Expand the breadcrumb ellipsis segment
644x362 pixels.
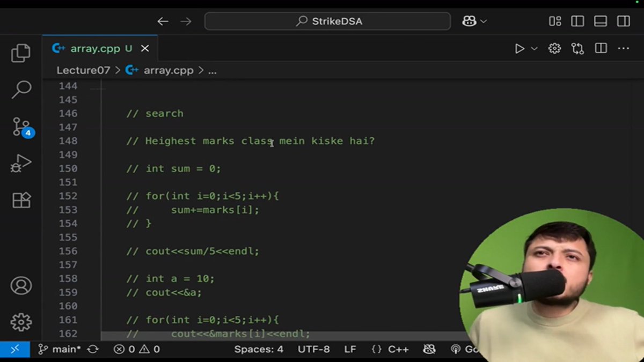pyautogui.click(x=213, y=71)
